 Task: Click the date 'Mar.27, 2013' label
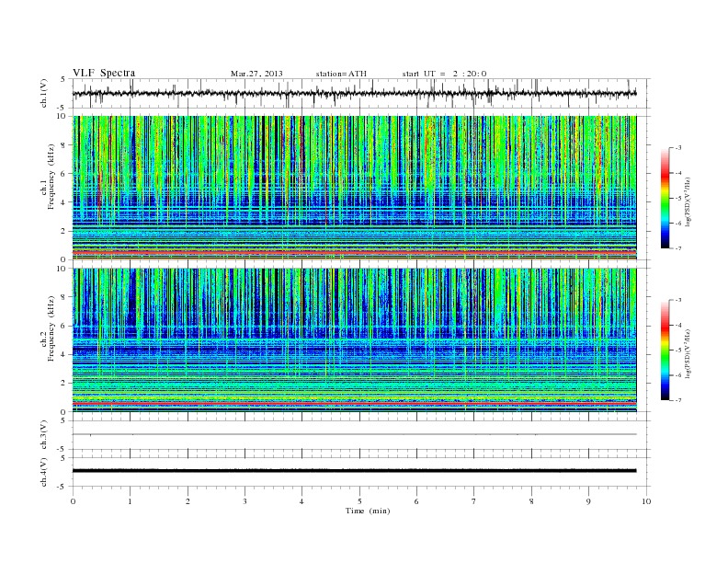[x=256, y=74]
